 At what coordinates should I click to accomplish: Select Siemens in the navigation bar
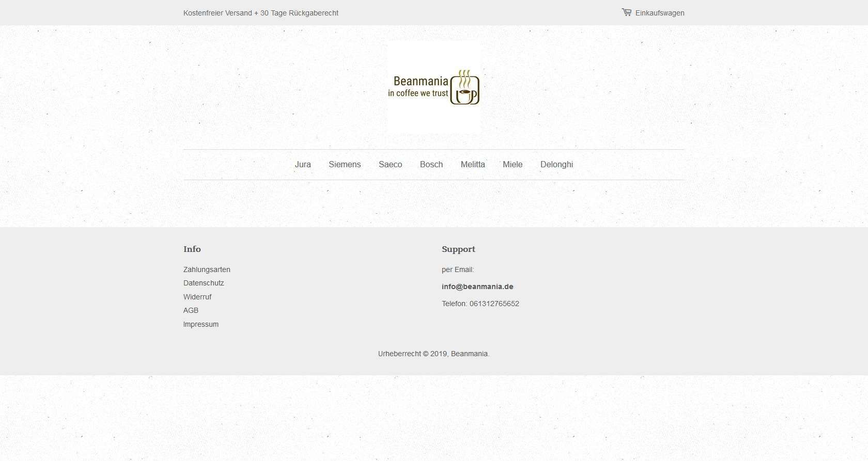345,165
